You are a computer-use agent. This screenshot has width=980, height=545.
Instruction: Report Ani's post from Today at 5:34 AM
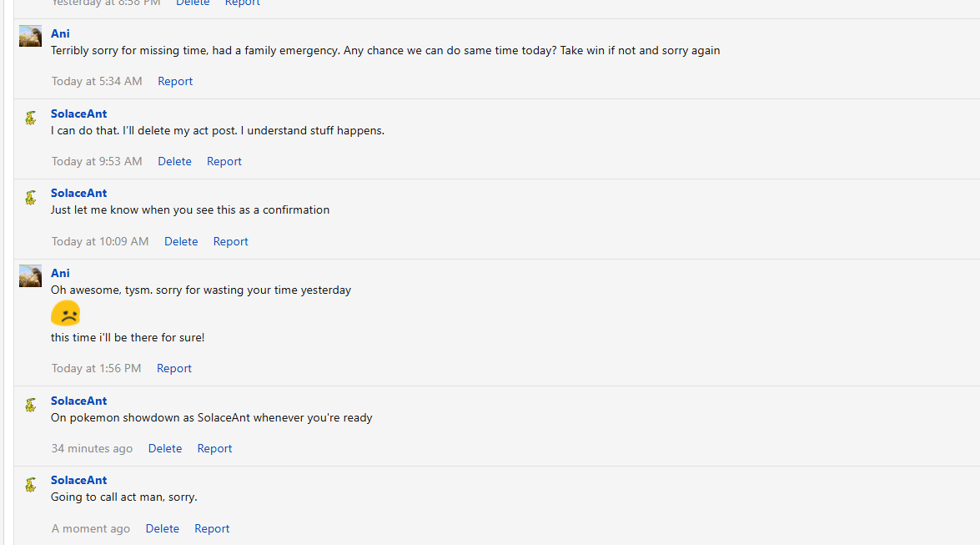tap(175, 81)
